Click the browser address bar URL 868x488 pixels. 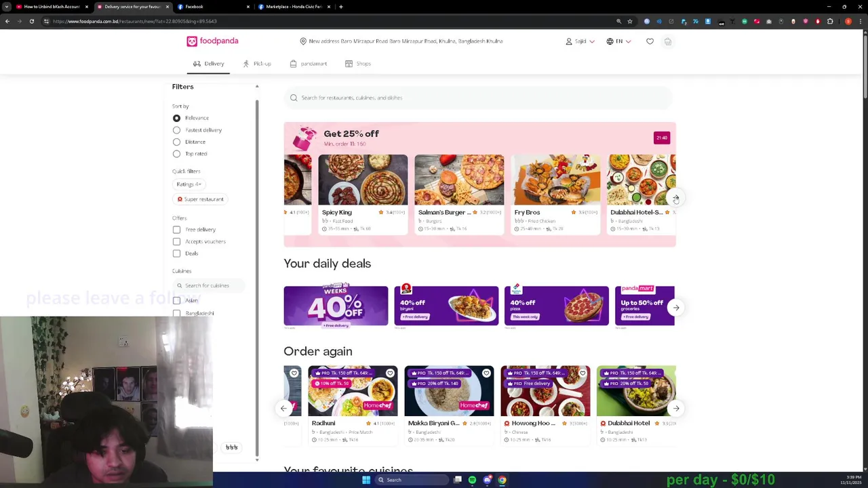[x=136, y=21]
